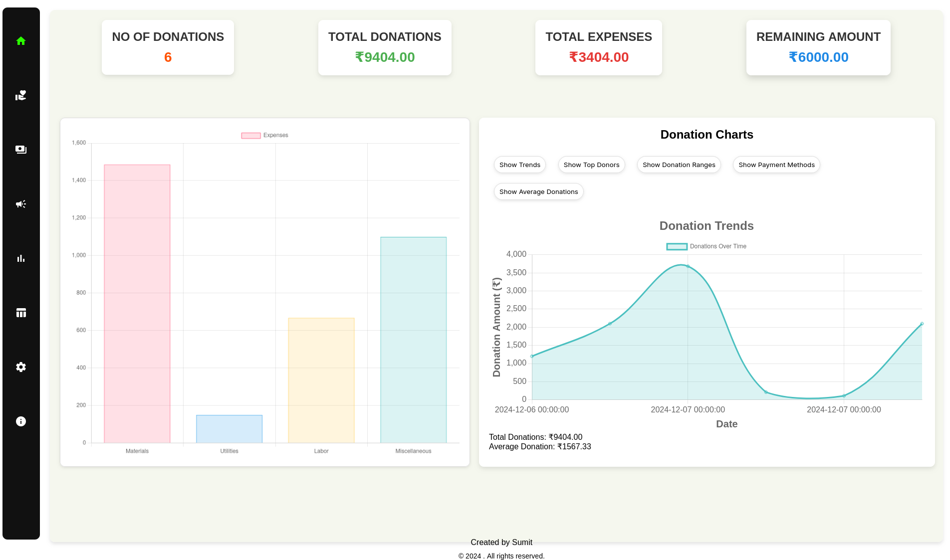Open the bar chart analytics icon
950x560 pixels.
coord(21,258)
